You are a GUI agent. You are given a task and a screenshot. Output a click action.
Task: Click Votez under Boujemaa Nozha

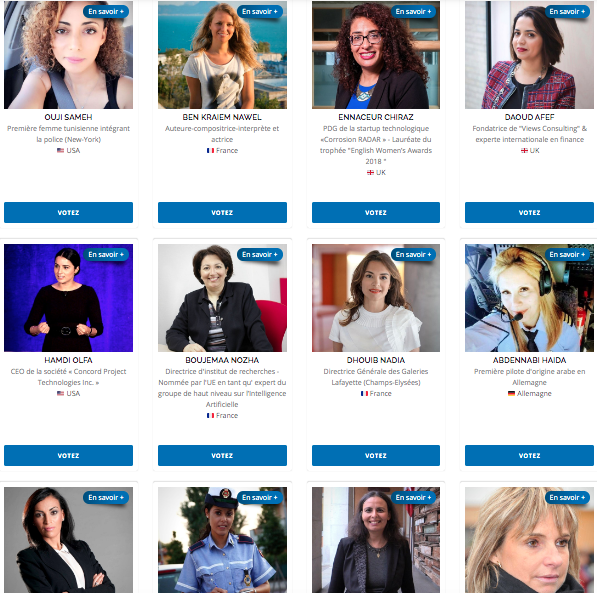222,456
